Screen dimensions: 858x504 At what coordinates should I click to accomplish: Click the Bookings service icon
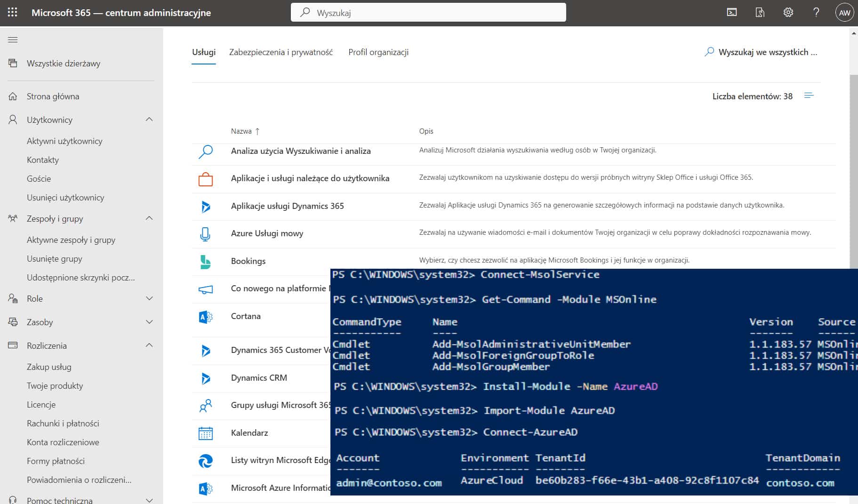[x=205, y=262]
